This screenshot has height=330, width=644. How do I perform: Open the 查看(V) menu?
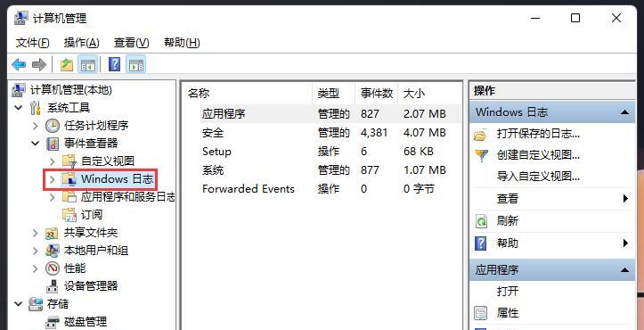pyautogui.click(x=132, y=43)
